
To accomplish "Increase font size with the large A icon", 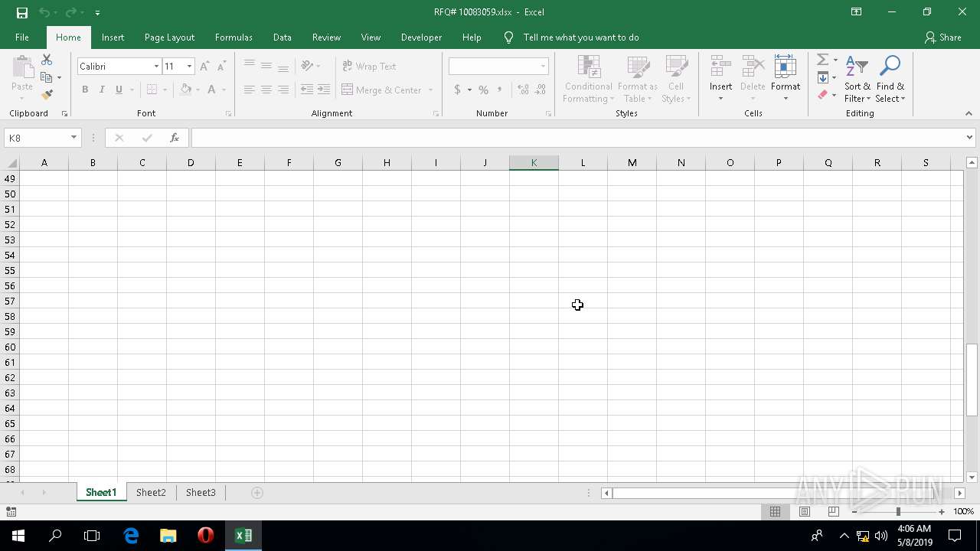I will (204, 67).
